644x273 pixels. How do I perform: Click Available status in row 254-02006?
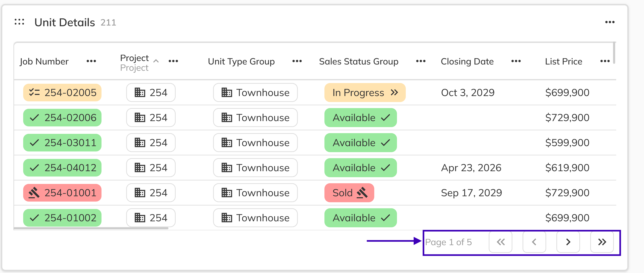tap(361, 118)
